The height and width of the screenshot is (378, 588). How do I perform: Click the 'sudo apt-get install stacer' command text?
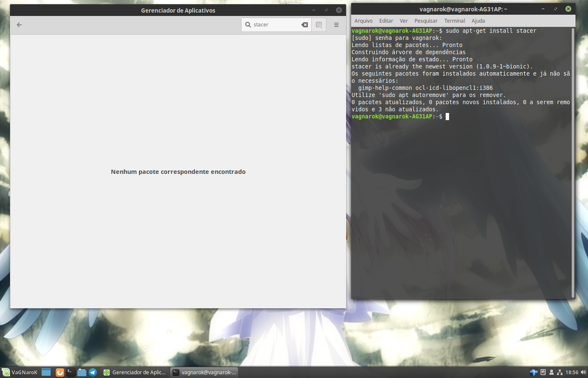tap(491, 31)
